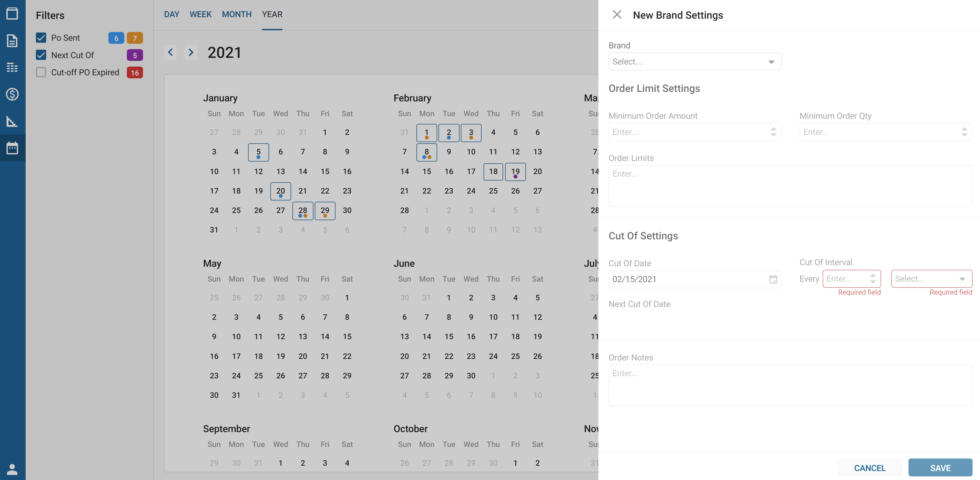Viewport: 980px width, 480px height.
Task: Go to previous year arrow
Action: point(170,52)
